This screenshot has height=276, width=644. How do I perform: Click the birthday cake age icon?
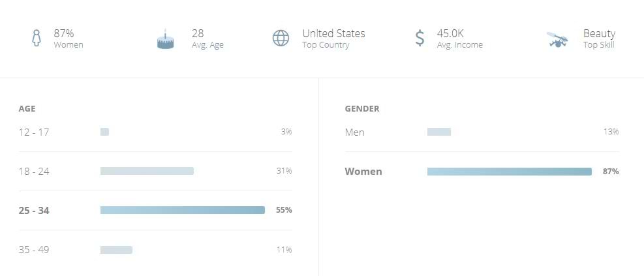(x=166, y=40)
